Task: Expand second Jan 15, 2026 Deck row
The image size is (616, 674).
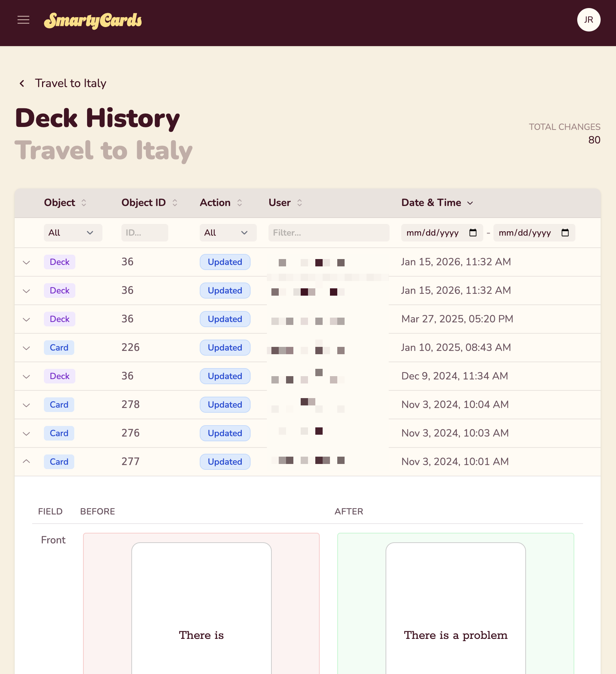Action: (x=26, y=291)
